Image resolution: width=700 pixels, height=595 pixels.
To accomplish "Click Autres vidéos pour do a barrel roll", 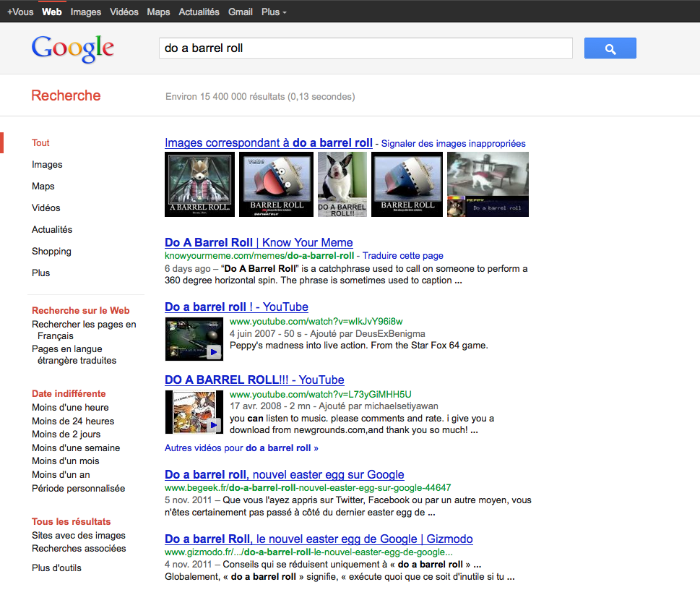I will pyautogui.click(x=241, y=448).
